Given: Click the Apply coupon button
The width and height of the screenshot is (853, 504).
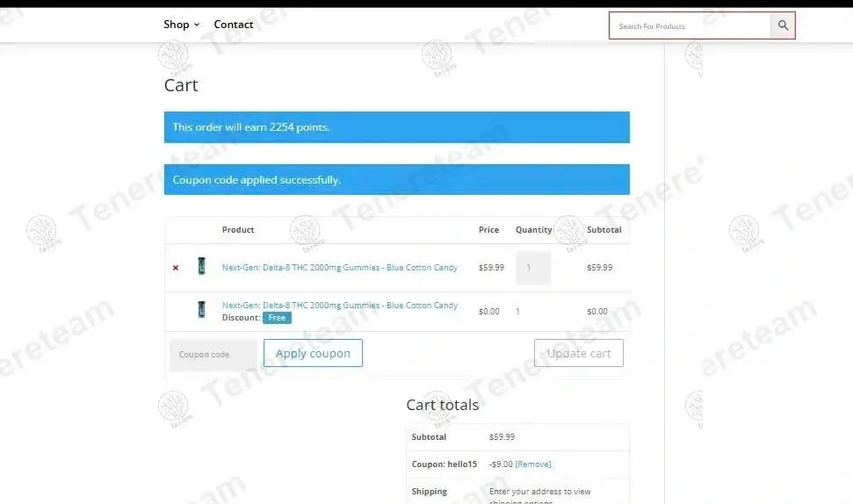Looking at the screenshot, I should click(313, 353).
